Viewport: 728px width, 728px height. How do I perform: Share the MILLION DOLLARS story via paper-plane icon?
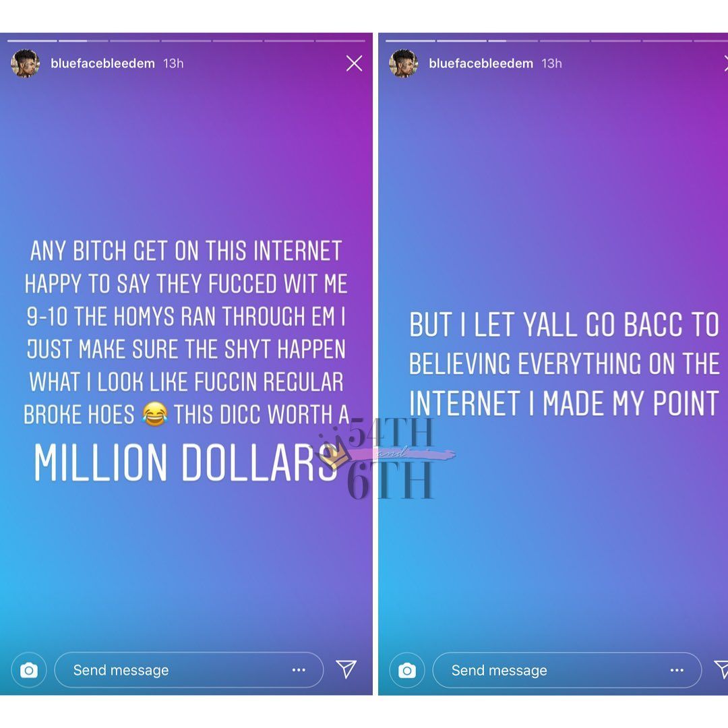346,669
